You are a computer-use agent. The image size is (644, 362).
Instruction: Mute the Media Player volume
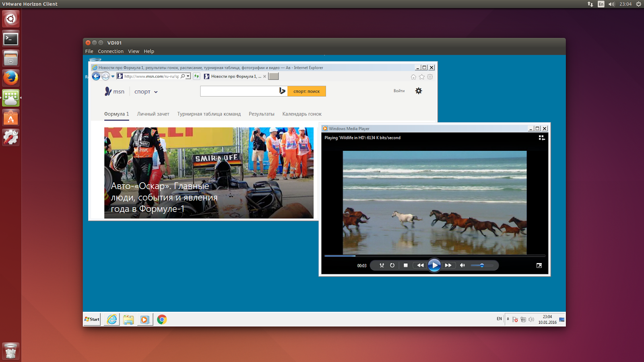pos(462,265)
